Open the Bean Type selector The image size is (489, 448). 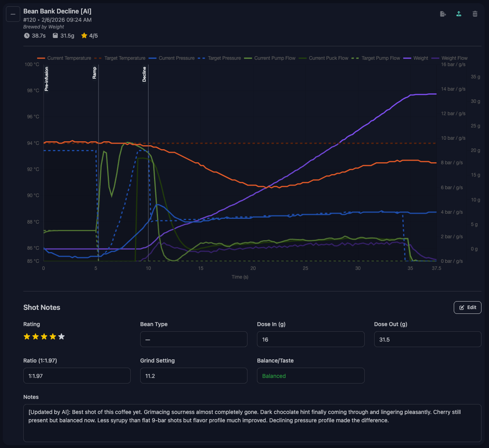tap(194, 339)
